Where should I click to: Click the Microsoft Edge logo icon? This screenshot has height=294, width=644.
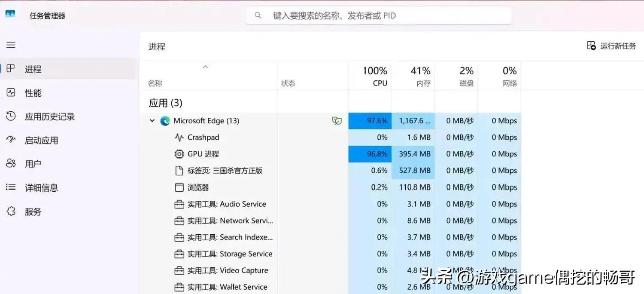click(165, 121)
